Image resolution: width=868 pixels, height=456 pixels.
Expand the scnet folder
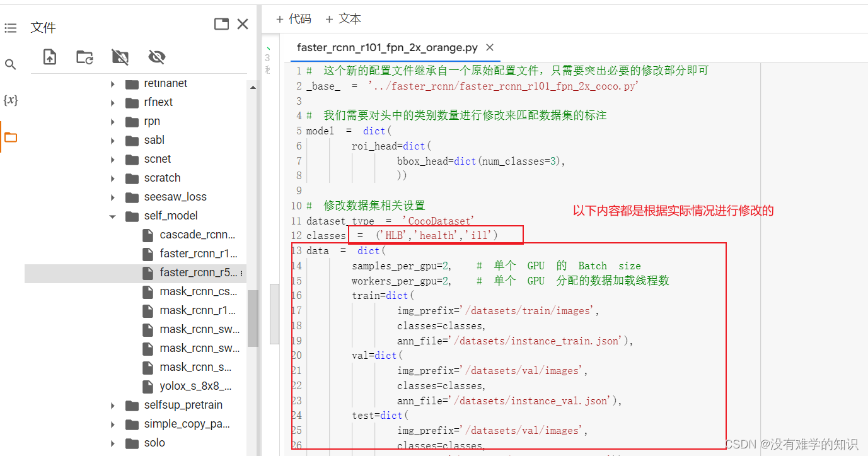[113, 160]
